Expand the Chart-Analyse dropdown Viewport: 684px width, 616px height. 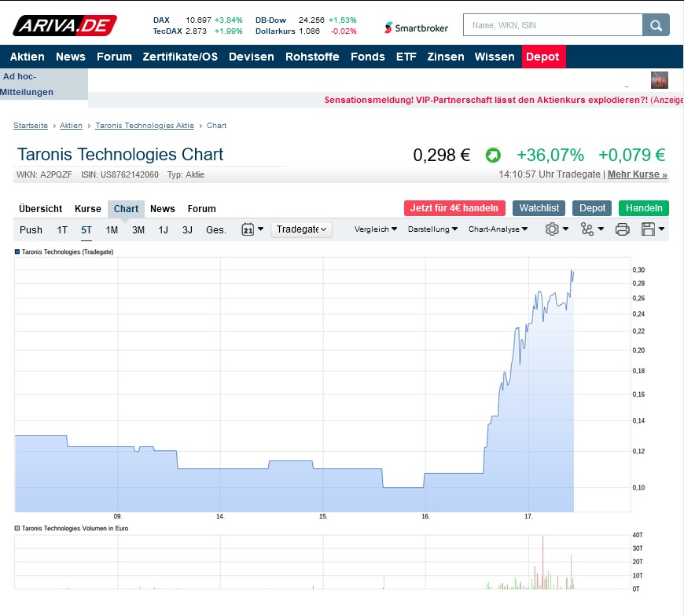(x=498, y=229)
